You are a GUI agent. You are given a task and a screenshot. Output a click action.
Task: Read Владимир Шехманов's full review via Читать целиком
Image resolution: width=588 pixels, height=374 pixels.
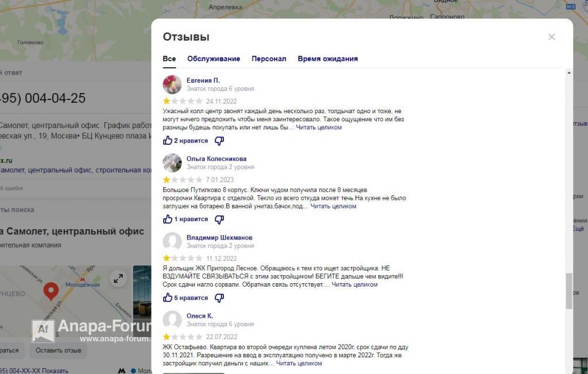click(x=354, y=285)
